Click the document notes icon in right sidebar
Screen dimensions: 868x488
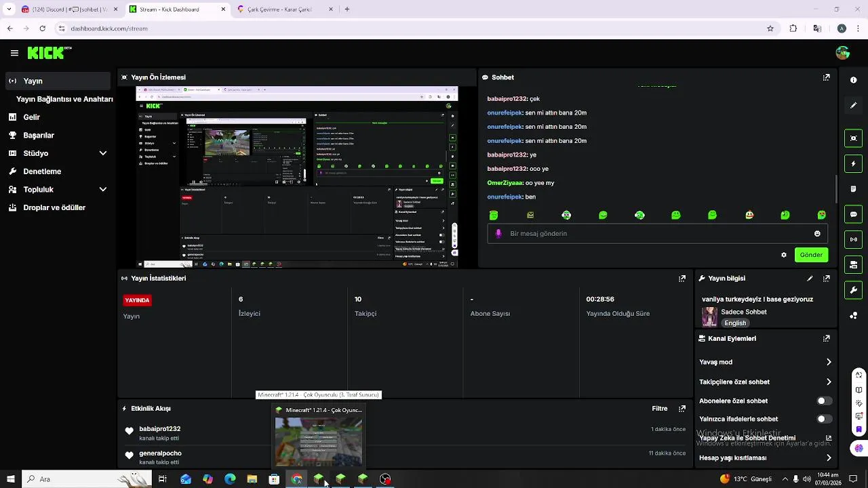pos(853,189)
